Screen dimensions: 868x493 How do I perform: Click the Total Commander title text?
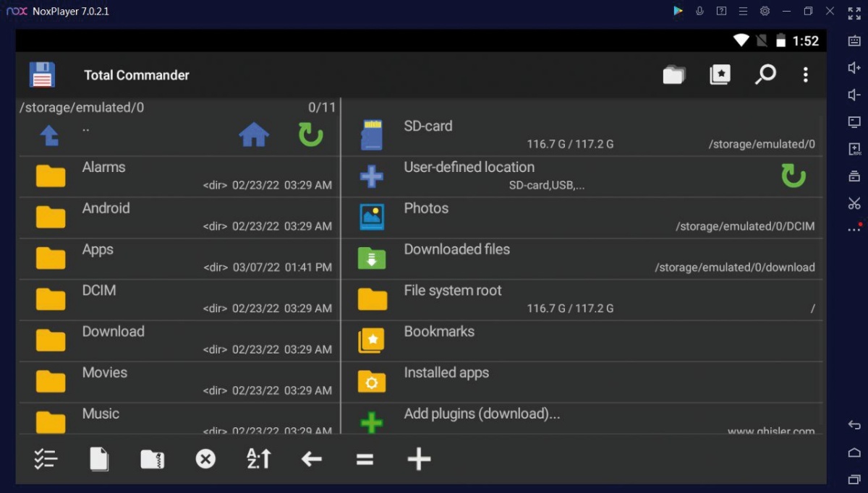tap(137, 75)
